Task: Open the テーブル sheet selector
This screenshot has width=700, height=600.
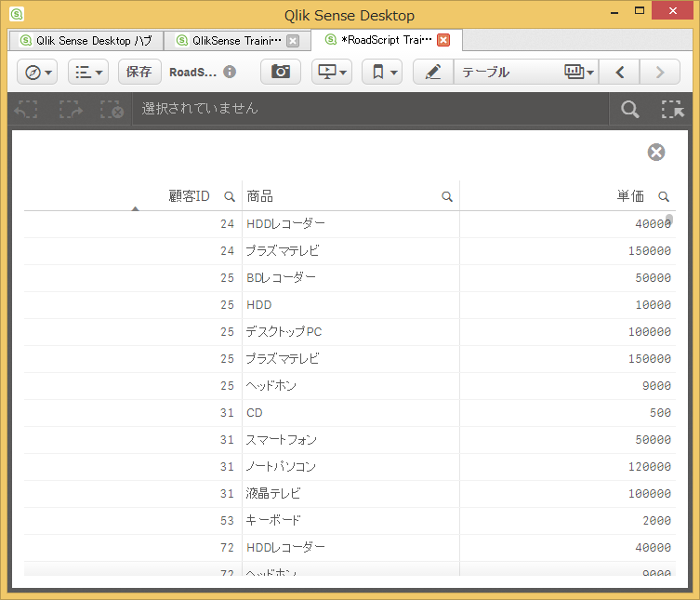Action: pyautogui.click(x=525, y=72)
